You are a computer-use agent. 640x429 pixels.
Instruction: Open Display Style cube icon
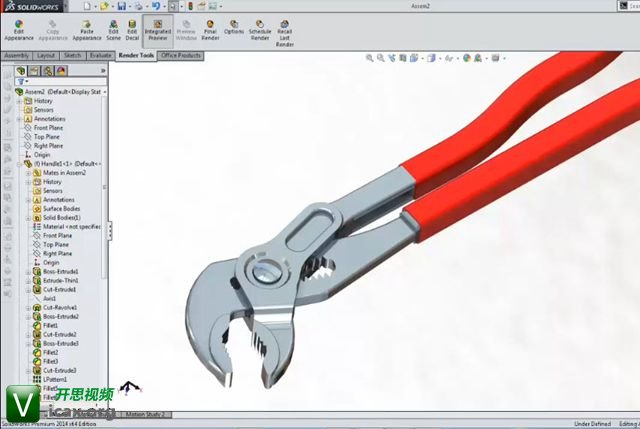[431, 58]
